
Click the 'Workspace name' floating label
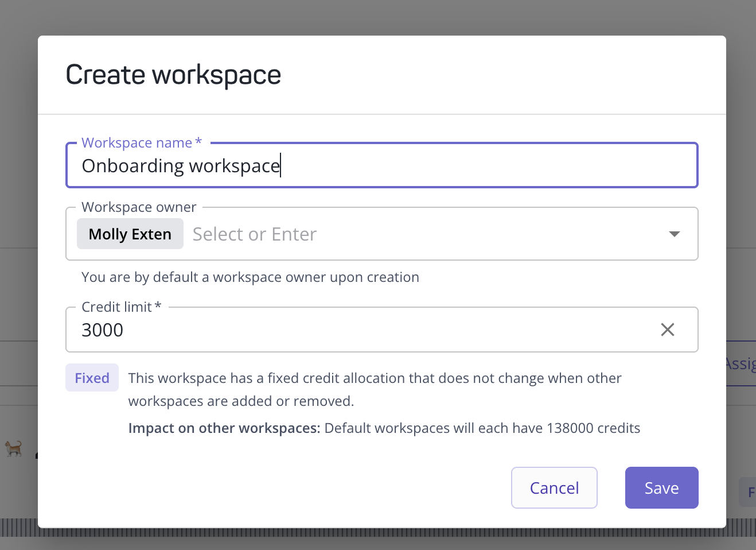[x=138, y=142]
